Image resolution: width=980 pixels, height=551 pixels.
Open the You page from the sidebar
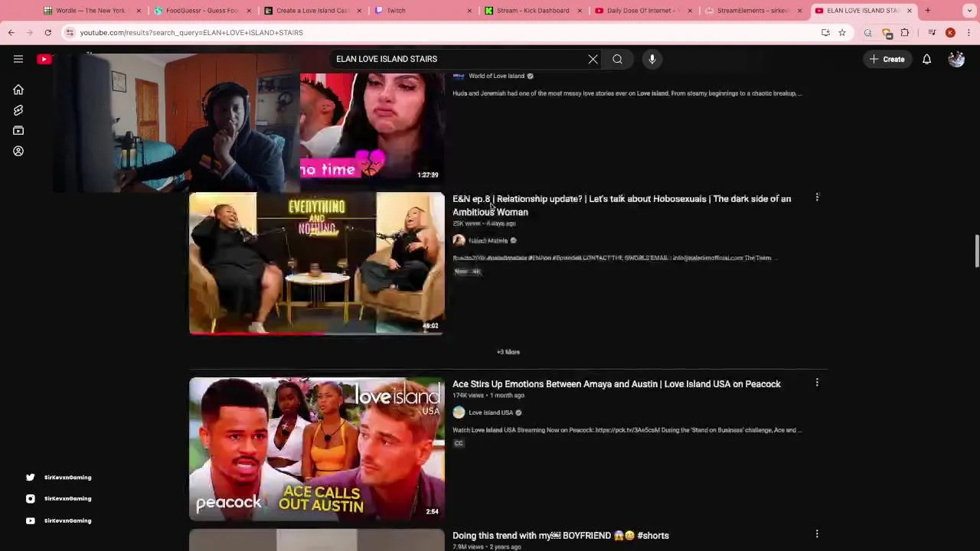(x=18, y=151)
